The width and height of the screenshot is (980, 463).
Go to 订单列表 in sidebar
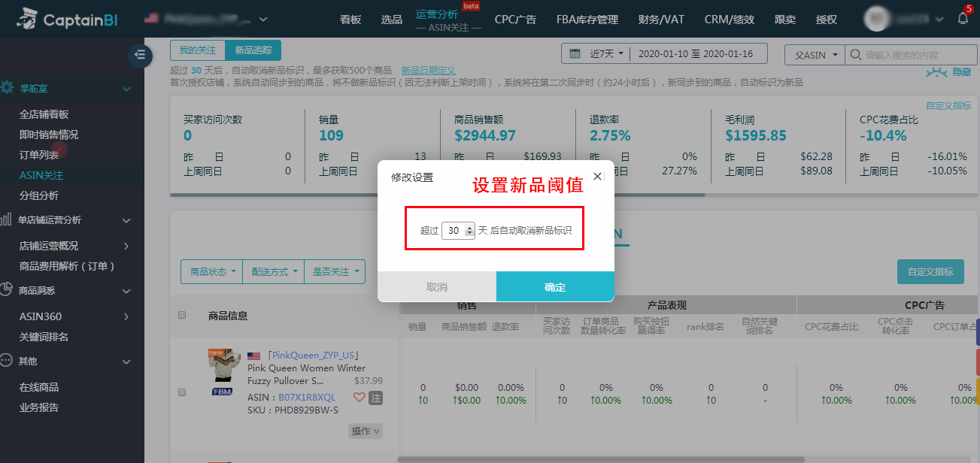click(39, 155)
